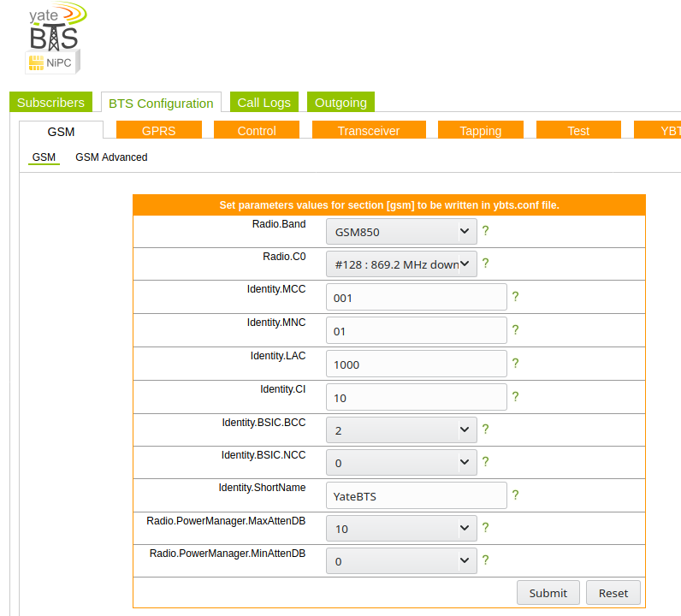This screenshot has height=616, width=681.
Task: Expand the Radio.C0 channel dropdown
Action: (x=401, y=264)
